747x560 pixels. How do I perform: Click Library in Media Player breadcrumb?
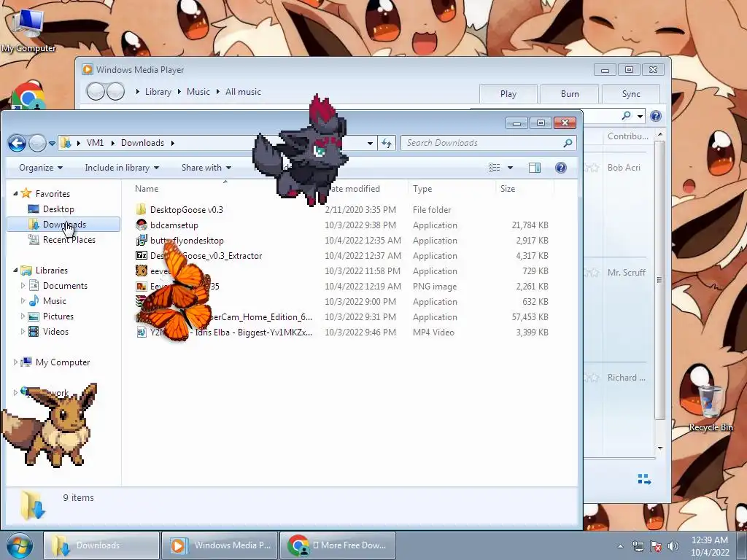click(x=158, y=92)
